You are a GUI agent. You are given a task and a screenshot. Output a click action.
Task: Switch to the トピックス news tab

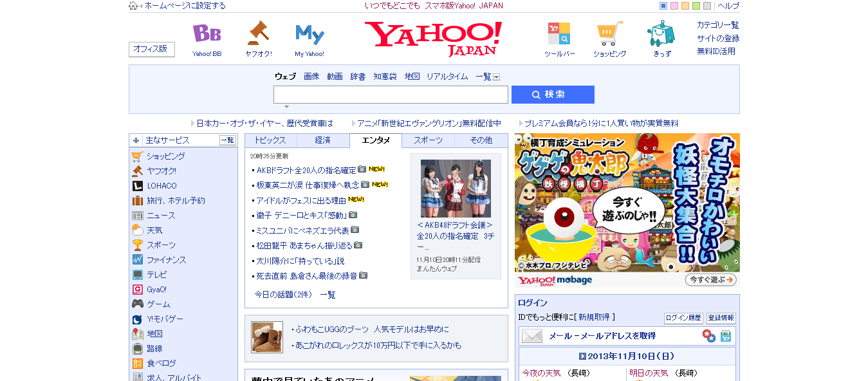click(x=271, y=140)
